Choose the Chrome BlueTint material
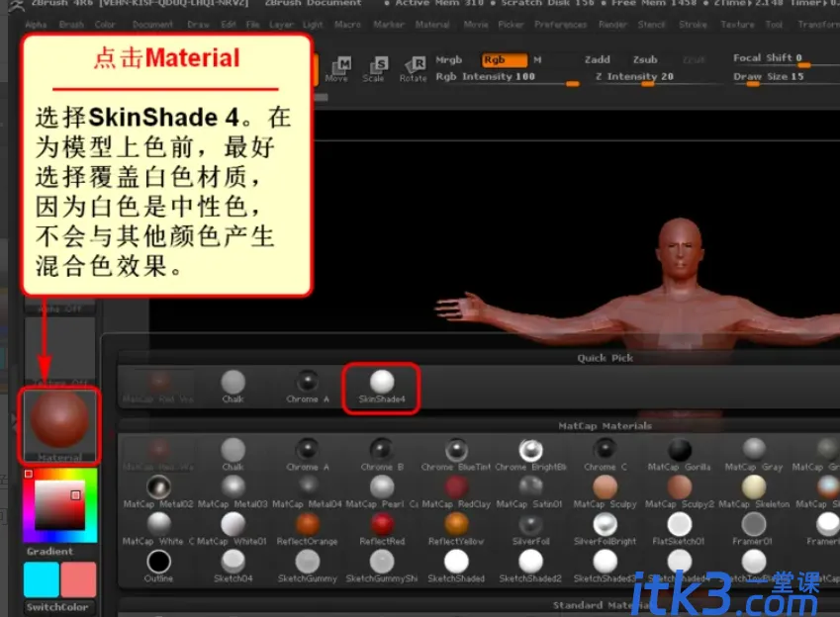 tap(456, 455)
